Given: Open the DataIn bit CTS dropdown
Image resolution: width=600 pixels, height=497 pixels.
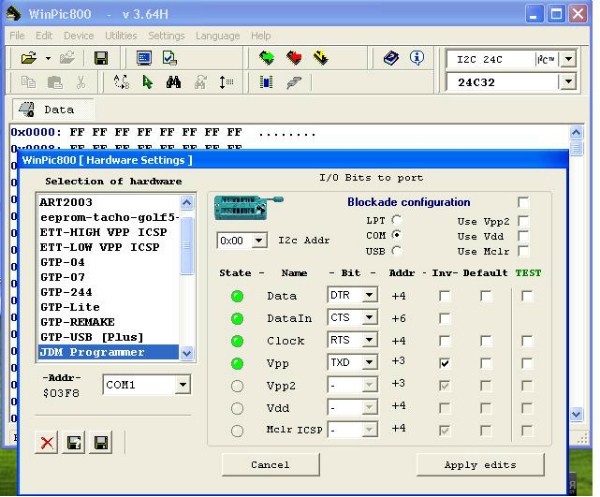Looking at the screenshot, I should [x=369, y=317].
